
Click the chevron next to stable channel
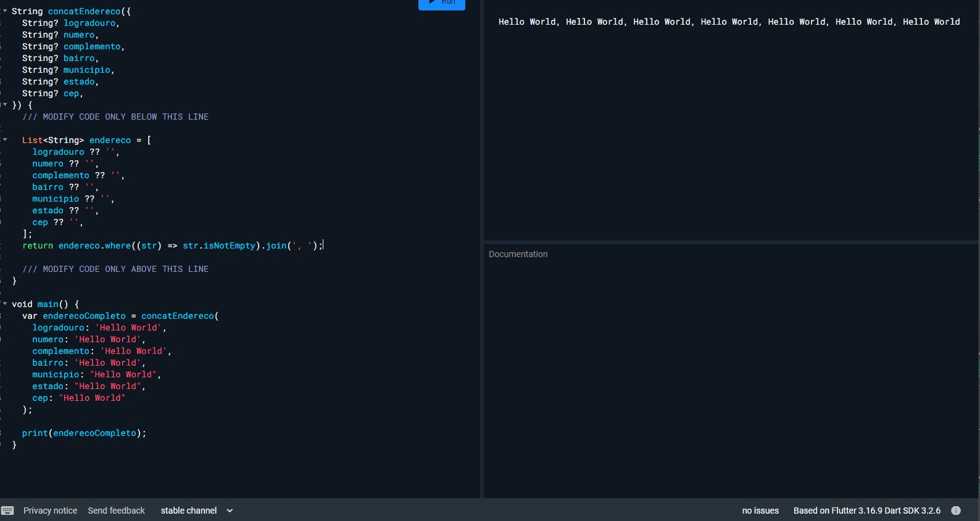(230, 511)
